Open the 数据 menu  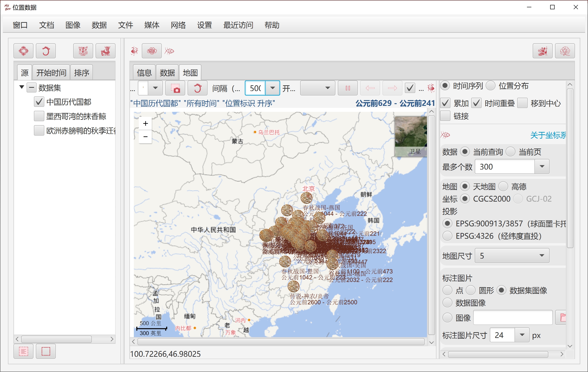click(99, 25)
